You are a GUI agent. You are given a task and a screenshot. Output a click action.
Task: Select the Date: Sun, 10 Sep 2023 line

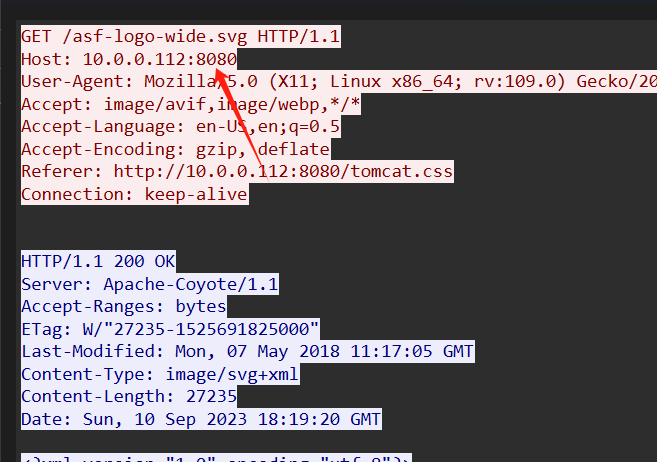pyautogui.click(x=201, y=419)
